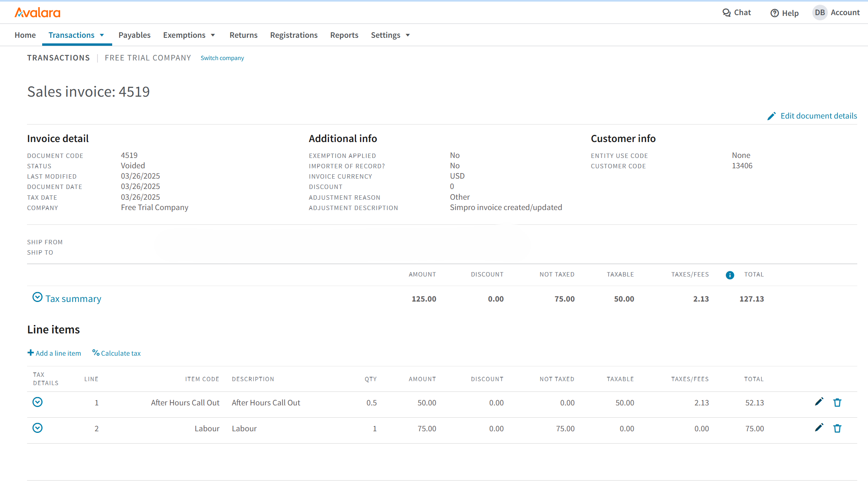This screenshot has height=481, width=868.
Task: Delete the Labour line with trash icon
Action: point(837,428)
